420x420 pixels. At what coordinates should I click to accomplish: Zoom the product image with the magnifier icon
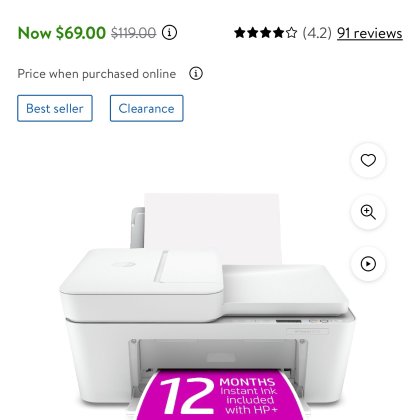[368, 212]
